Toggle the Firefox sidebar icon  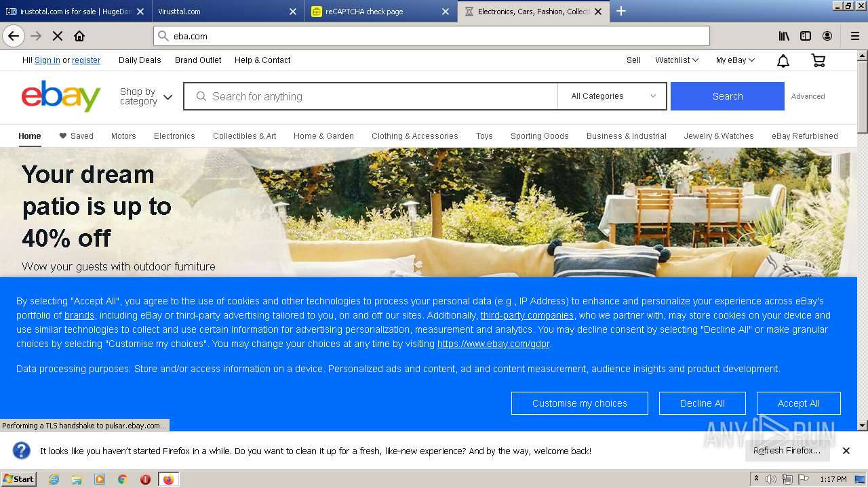coord(806,36)
